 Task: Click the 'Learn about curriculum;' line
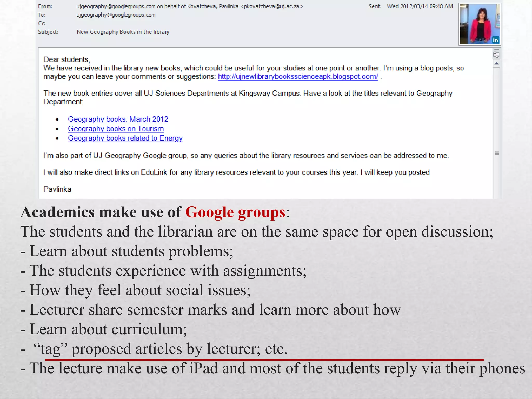(x=104, y=329)
